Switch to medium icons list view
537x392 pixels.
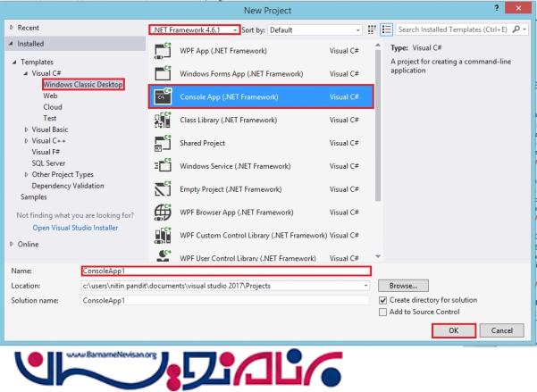tap(387, 29)
